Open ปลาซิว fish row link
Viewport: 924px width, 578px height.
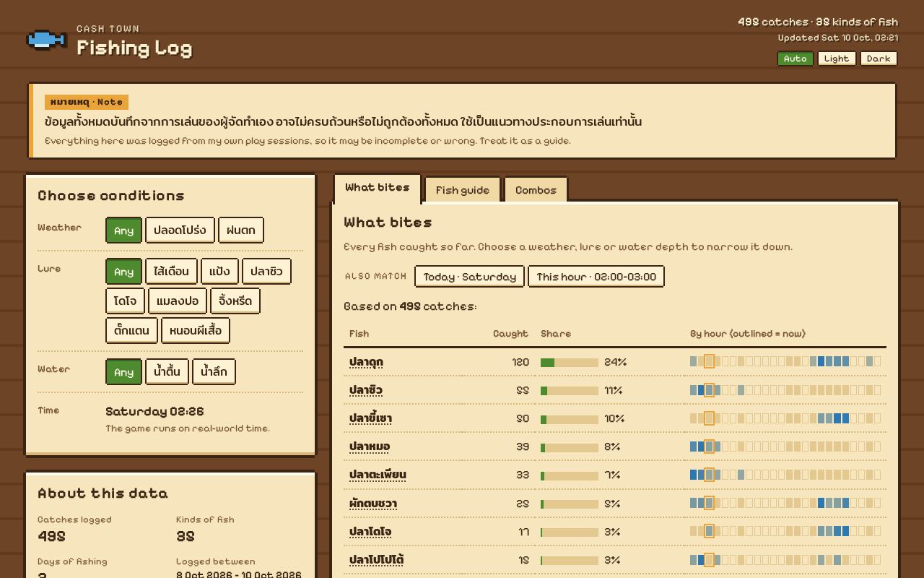(365, 390)
